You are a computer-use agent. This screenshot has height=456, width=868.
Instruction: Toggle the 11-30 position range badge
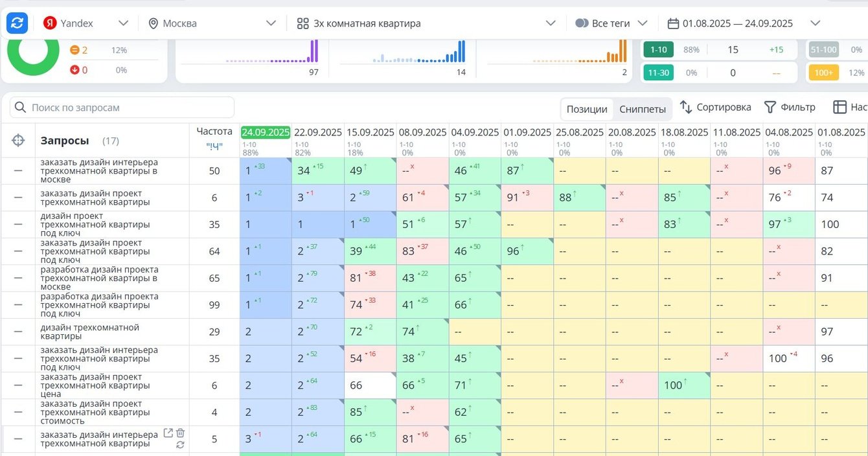click(x=658, y=73)
